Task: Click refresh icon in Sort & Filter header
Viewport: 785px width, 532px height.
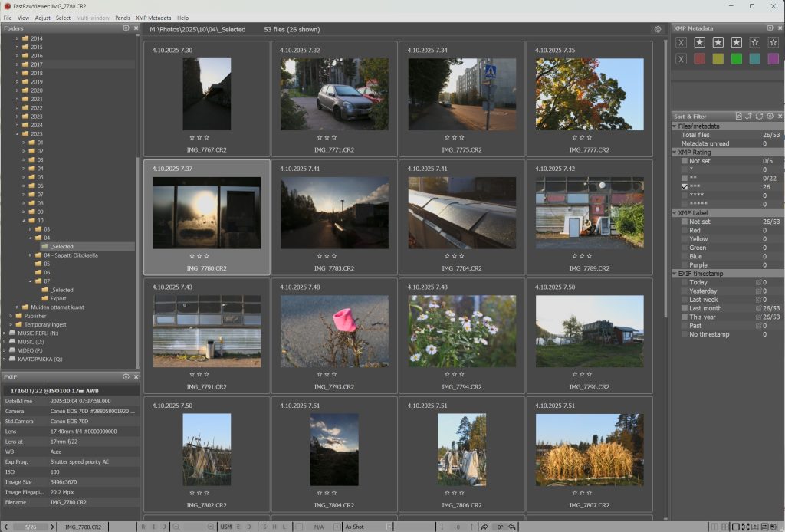Action: click(759, 116)
